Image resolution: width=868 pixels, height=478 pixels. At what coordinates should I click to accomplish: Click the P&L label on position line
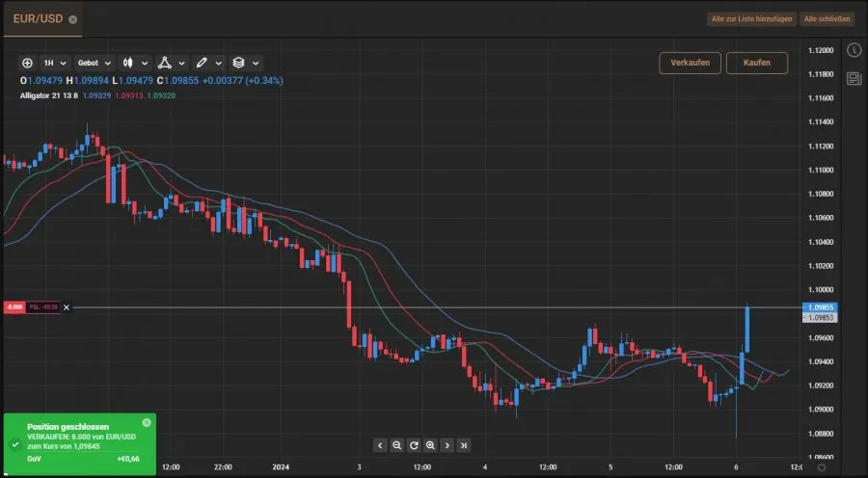pyautogui.click(x=43, y=307)
